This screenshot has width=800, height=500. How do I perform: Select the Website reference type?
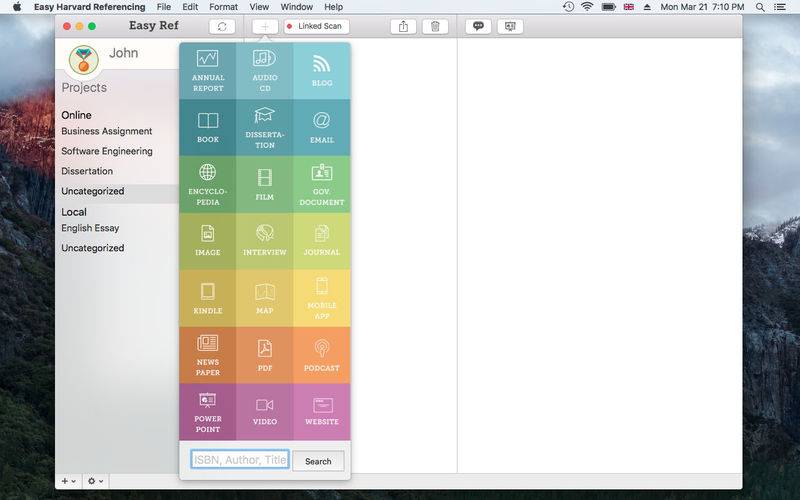click(x=321, y=412)
